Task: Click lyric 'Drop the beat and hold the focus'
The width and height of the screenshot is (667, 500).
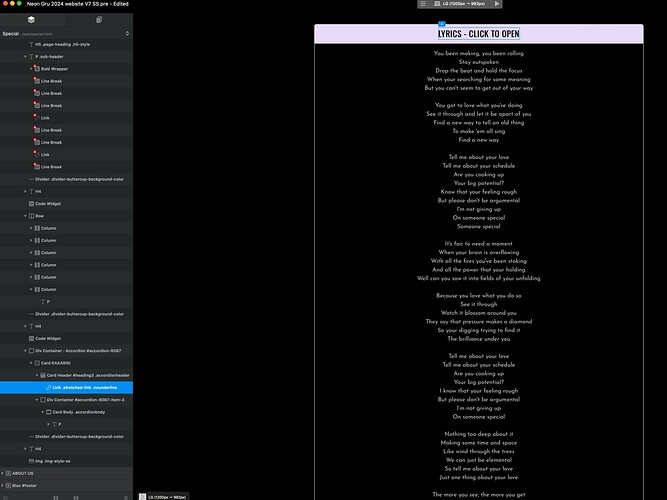Action: [479, 71]
